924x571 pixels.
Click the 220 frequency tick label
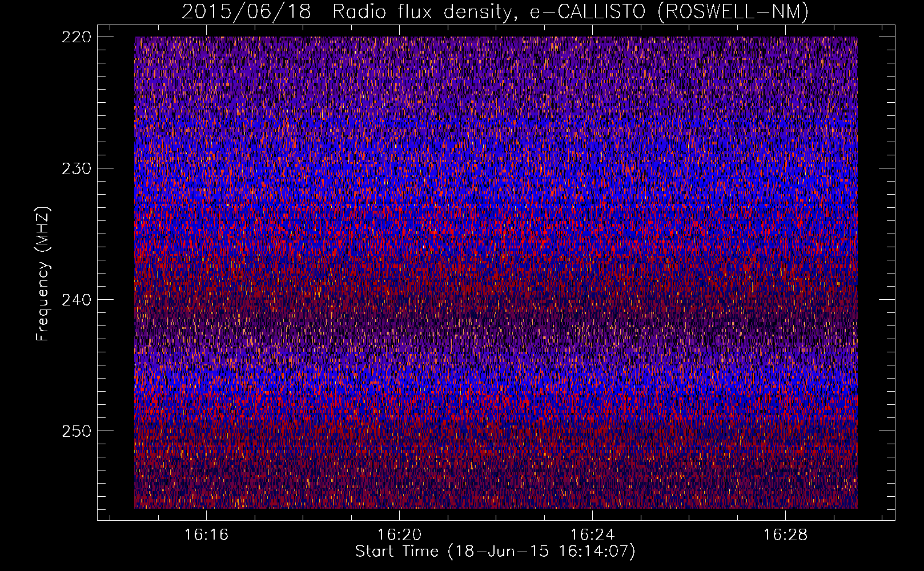[x=76, y=37]
